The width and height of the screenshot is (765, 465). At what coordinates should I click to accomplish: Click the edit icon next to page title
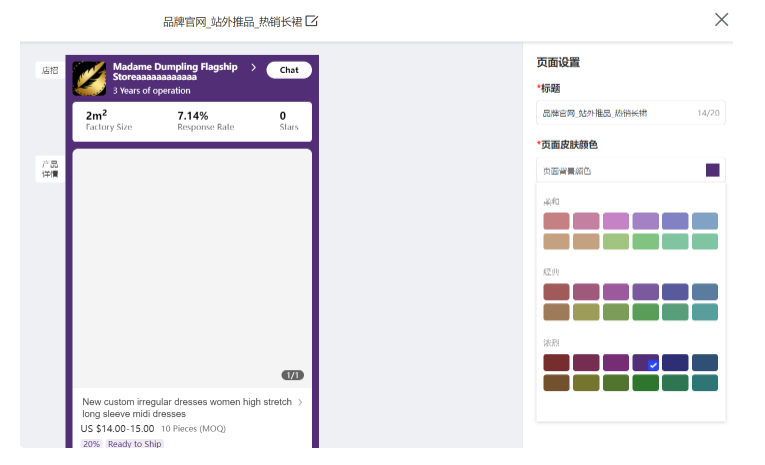(x=312, y=21)
